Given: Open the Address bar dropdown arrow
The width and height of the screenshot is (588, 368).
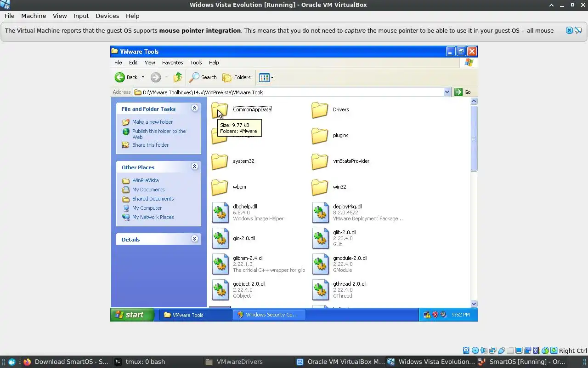Looking at the screenshot, I should click(447, 92).
